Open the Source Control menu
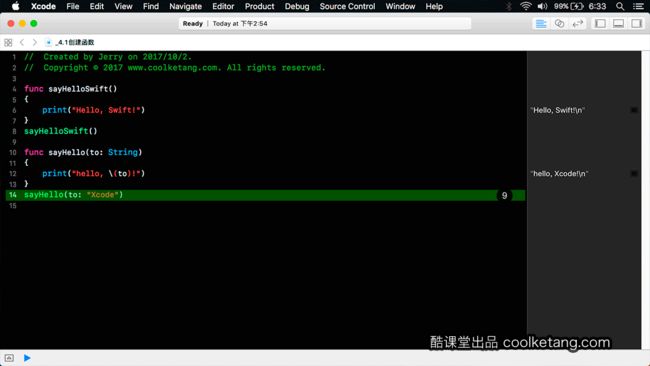The width and height of the screenshot is (650, 366). (347, 6)
